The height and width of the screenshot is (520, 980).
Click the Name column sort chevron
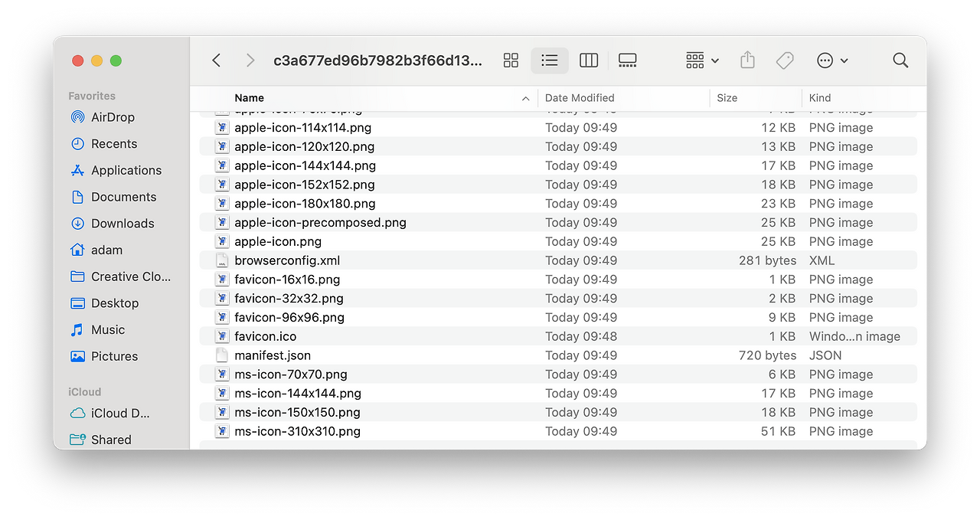pyautogui.click(x=525, y=98)
